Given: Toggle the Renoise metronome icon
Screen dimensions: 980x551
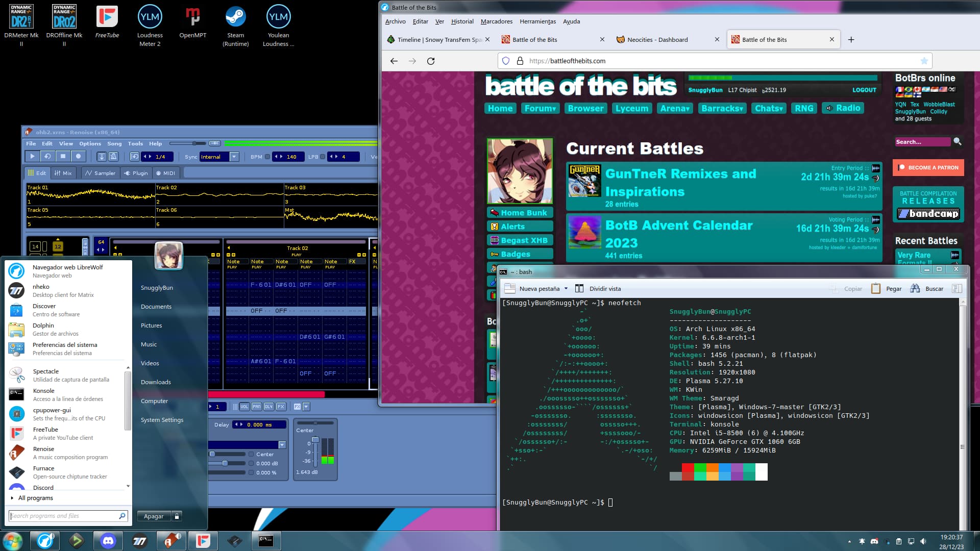Looking at the screenshot, I should 114,157.
